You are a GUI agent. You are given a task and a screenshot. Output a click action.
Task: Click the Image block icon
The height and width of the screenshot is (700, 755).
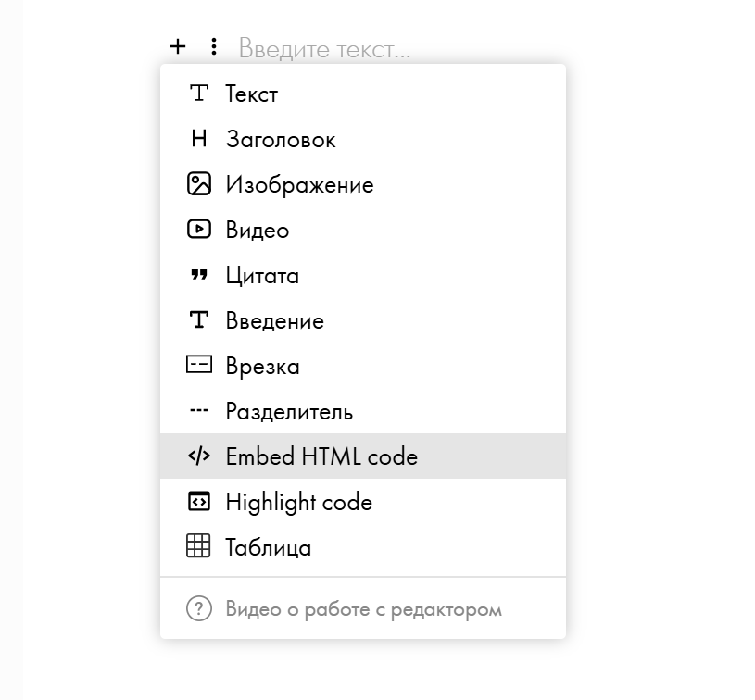click(199, 184)
